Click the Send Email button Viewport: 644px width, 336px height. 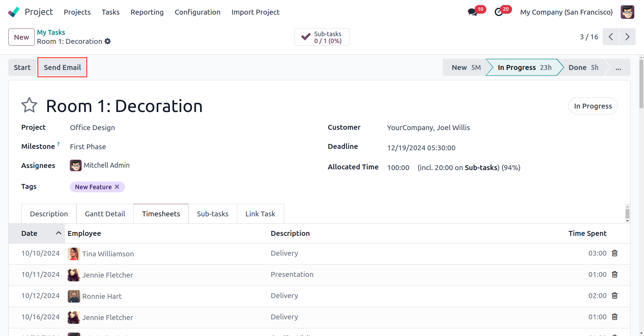pyautogui.click(x=62, y=67)
